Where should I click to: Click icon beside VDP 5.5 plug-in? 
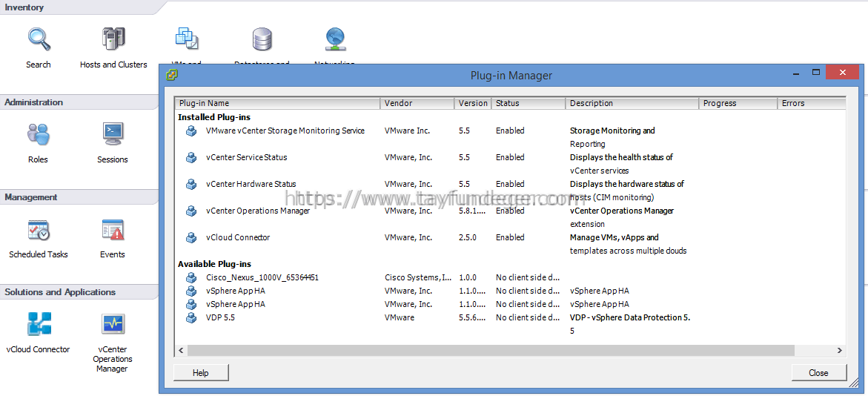191,317
